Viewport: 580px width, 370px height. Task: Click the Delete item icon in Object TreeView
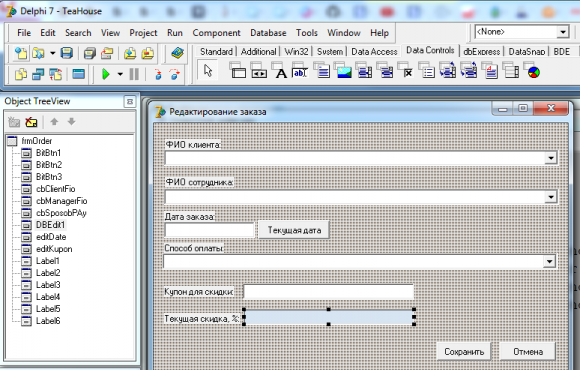(x=31, y=122)
